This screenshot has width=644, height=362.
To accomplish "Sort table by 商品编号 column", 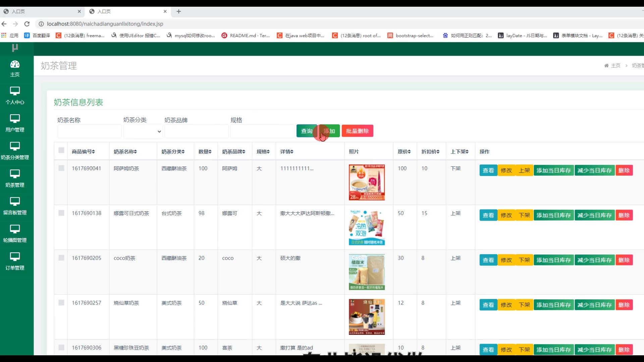I will [83, 152].
